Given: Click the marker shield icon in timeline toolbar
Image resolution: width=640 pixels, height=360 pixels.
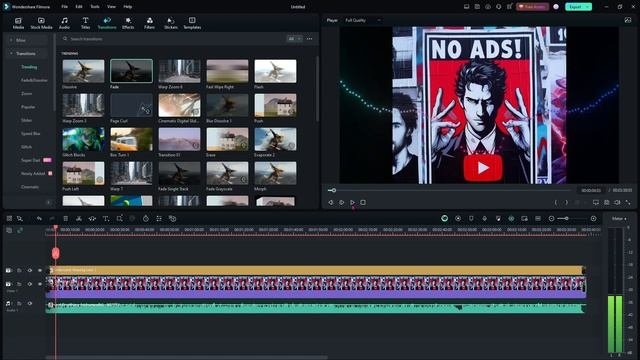Looking at the screenshot, I should point(471,219).
